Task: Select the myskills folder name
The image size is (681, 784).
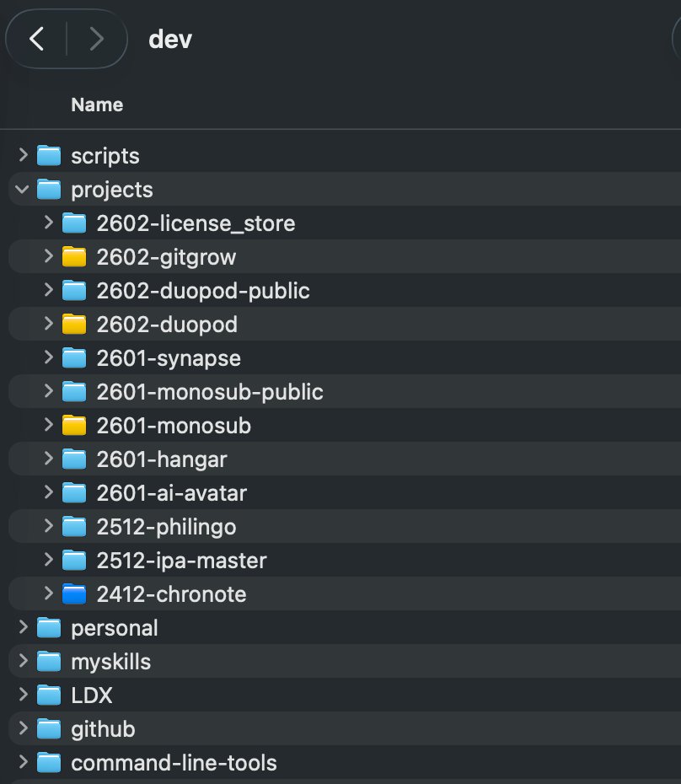Action: 110,662
